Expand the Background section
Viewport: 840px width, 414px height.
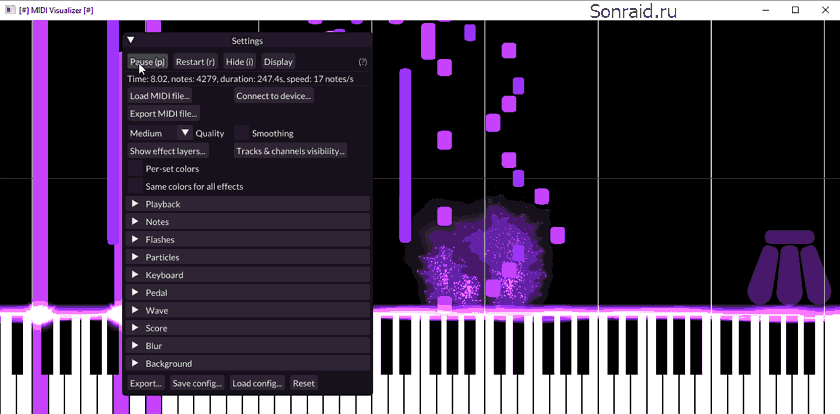248,363
